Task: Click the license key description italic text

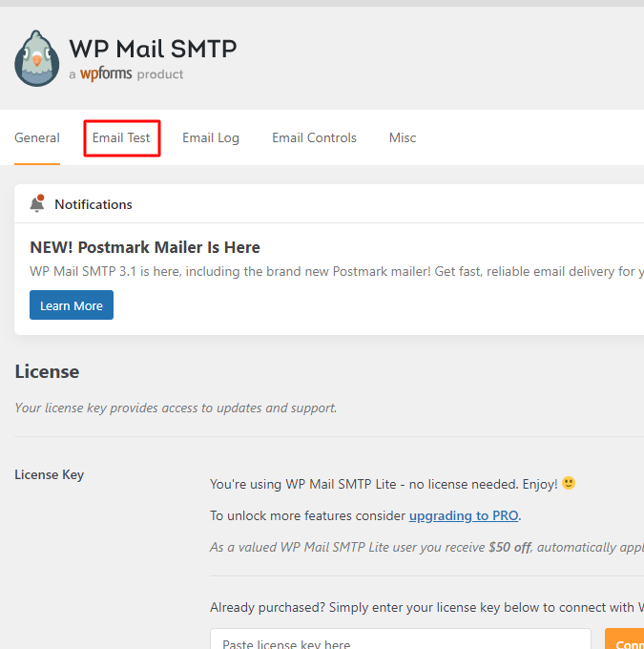Action: click(176, 408)
